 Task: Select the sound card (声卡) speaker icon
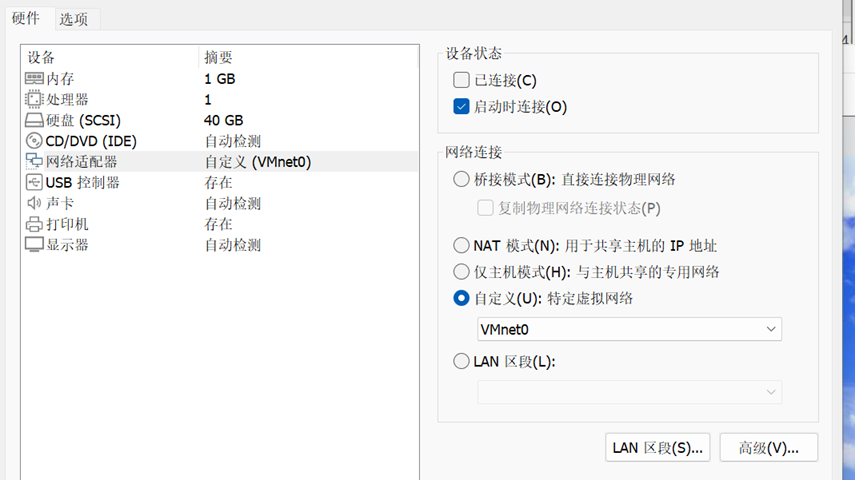[x=34, y=203]
